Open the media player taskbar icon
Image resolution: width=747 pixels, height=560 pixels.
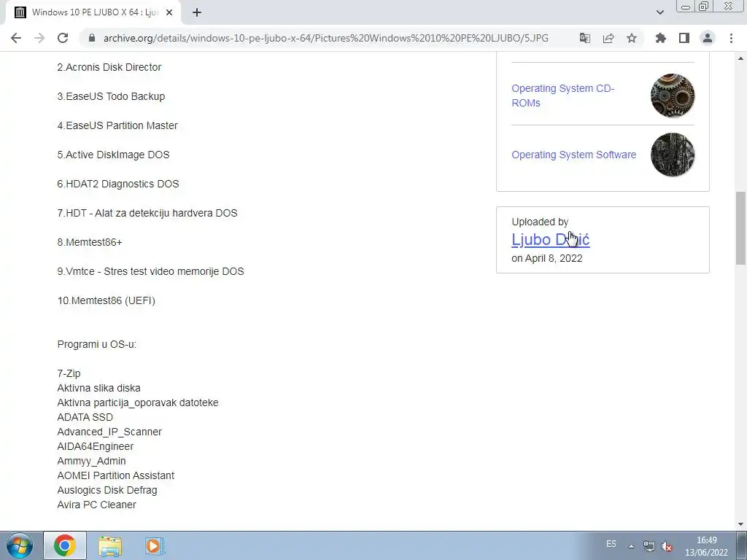[x=155, y=545]
